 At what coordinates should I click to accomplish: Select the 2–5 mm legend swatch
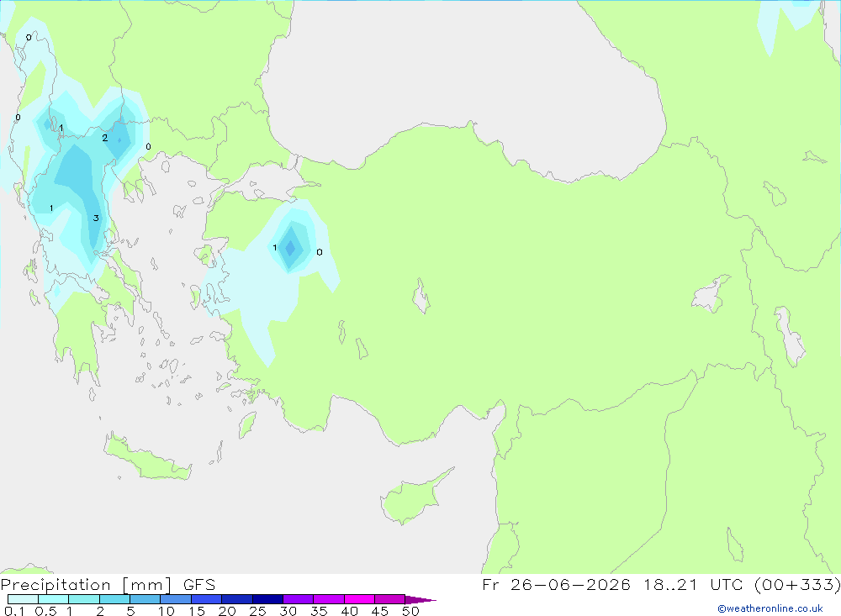[114, 599]
